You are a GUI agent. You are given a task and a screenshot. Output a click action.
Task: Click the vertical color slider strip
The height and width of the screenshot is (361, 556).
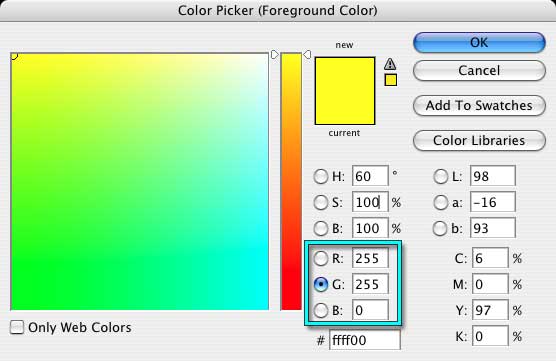[x=291, y=181]
